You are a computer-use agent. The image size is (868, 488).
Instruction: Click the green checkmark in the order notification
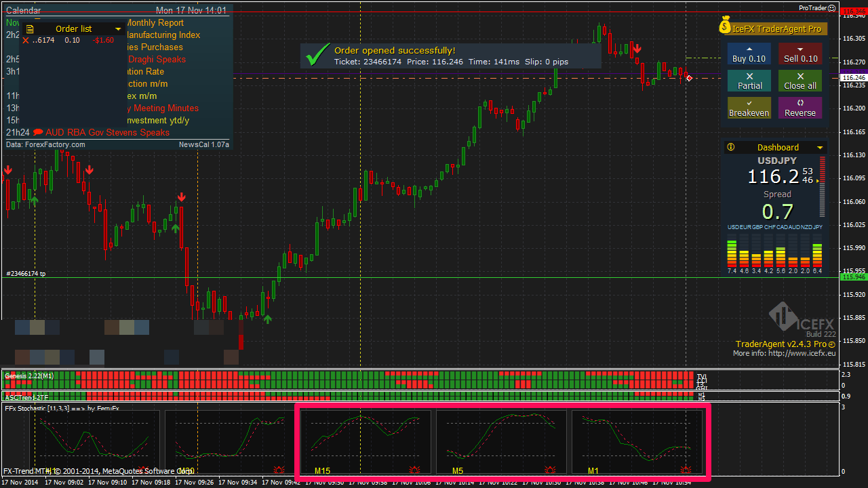[317, 56]
